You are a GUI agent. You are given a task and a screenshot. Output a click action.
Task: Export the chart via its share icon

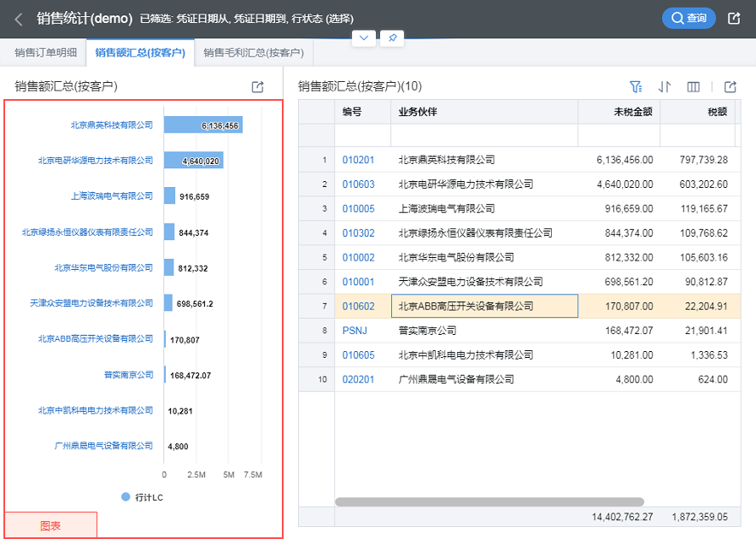point(257,86)
